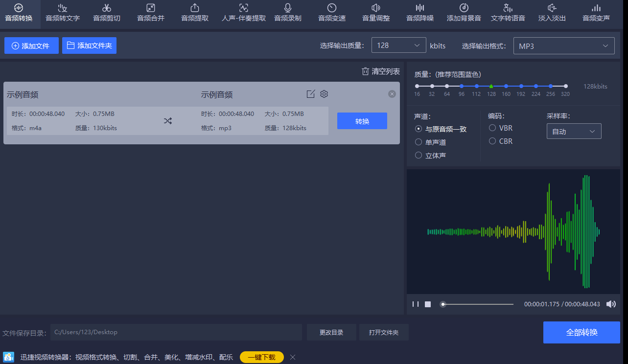The width and height of the screenshot is (628, 364).
Task: Dismiss the promo banner with X
Action: coord(293,357)
